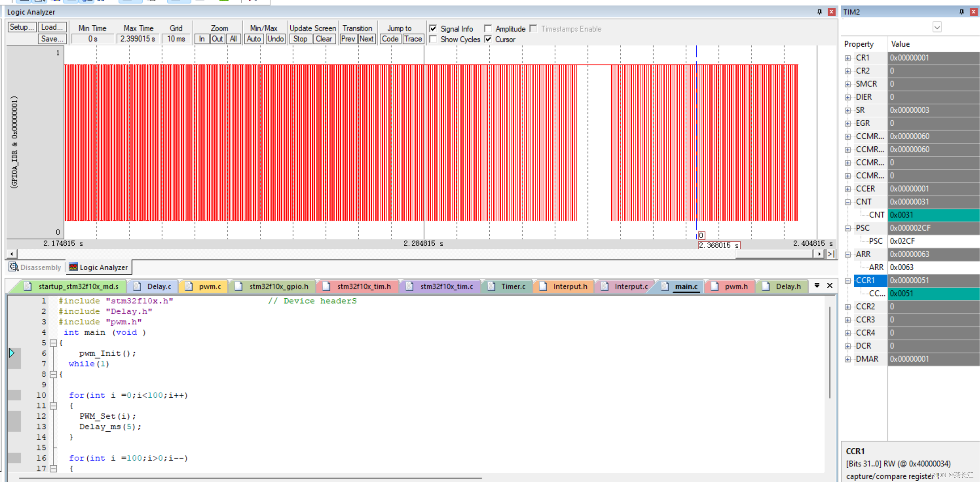The width and height of the screenshot is (980, 482).
Task: Enable the Show Cycles checkbox
Action: 433,39
